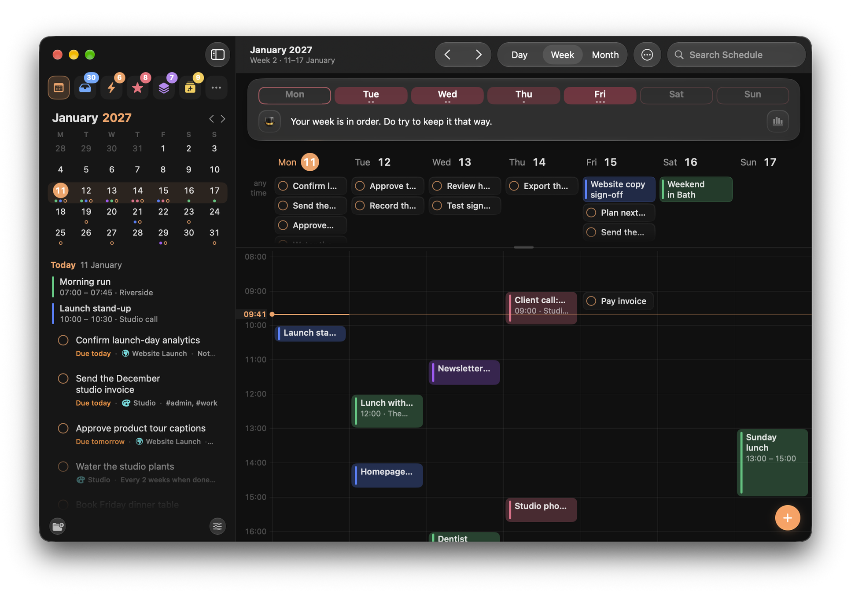The height and width of the screenshot is (616, 851).
Task: Select the Sat day pill in summary
Action: 676,95
